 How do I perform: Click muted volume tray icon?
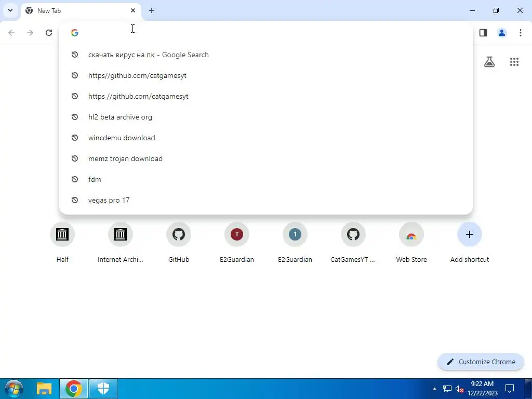tap(459, 389)
